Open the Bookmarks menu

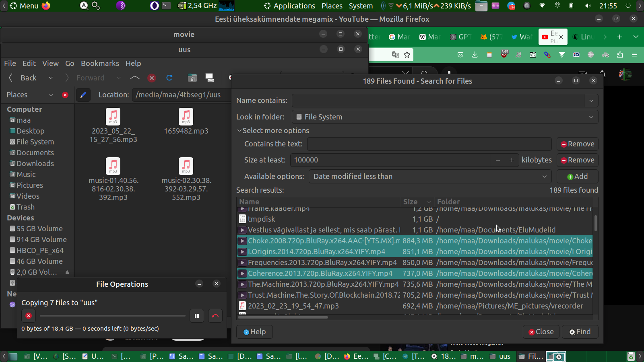point(100,64)
